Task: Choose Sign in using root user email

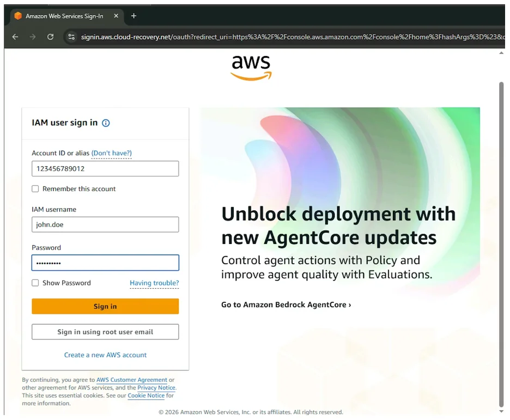Action: click(105, 332)
